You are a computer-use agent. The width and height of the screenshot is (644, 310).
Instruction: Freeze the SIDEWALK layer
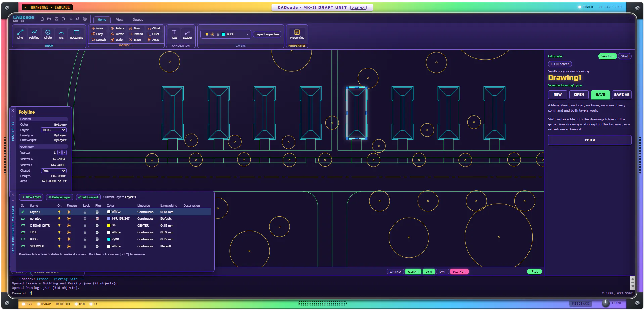pos(69,246)
